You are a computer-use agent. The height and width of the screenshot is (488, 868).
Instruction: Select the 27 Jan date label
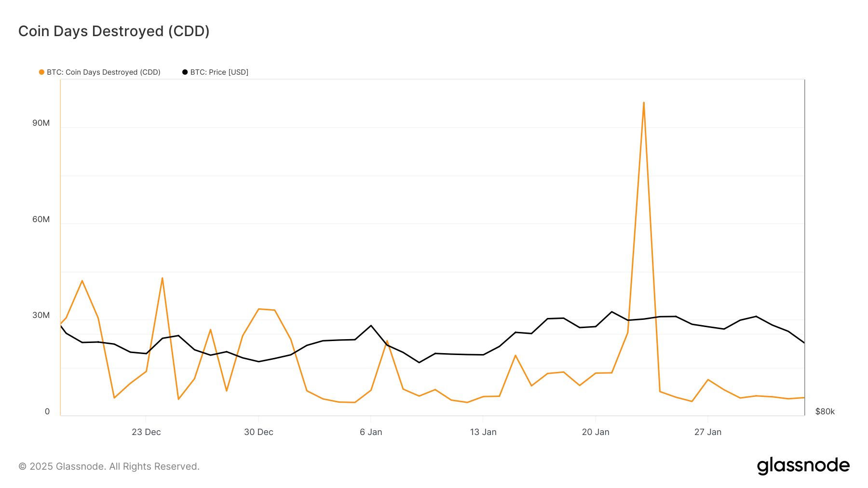point(708,432)
